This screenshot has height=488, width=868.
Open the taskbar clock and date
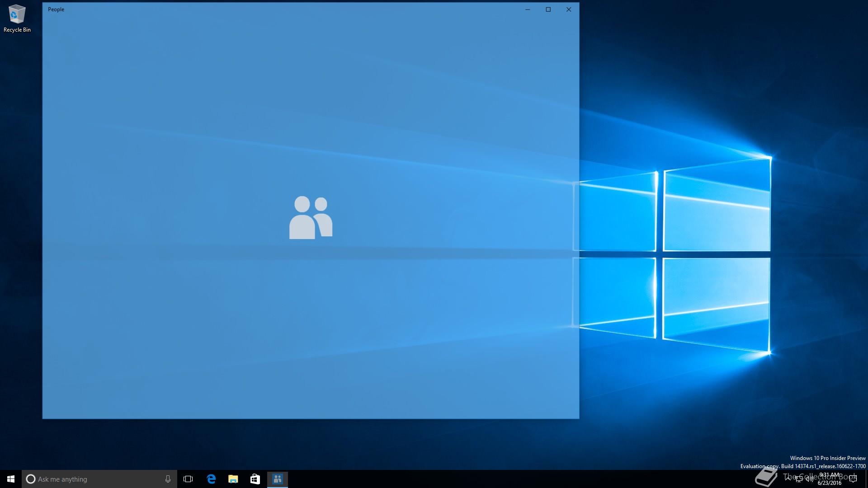[x=830, y=479]
